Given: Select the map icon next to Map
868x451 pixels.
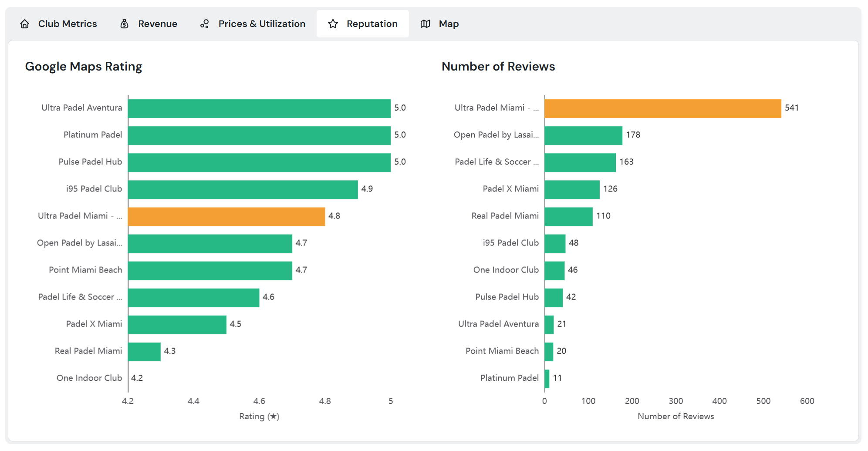Looking at the screenshot, I should [425, 24].
